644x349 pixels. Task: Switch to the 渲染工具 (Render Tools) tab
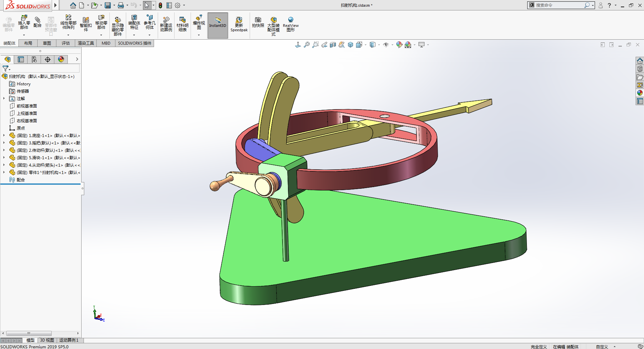[86, 43]
